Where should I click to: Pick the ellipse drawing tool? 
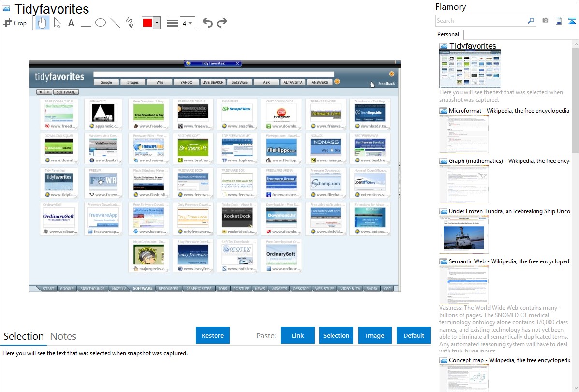(x=101, y=23)
